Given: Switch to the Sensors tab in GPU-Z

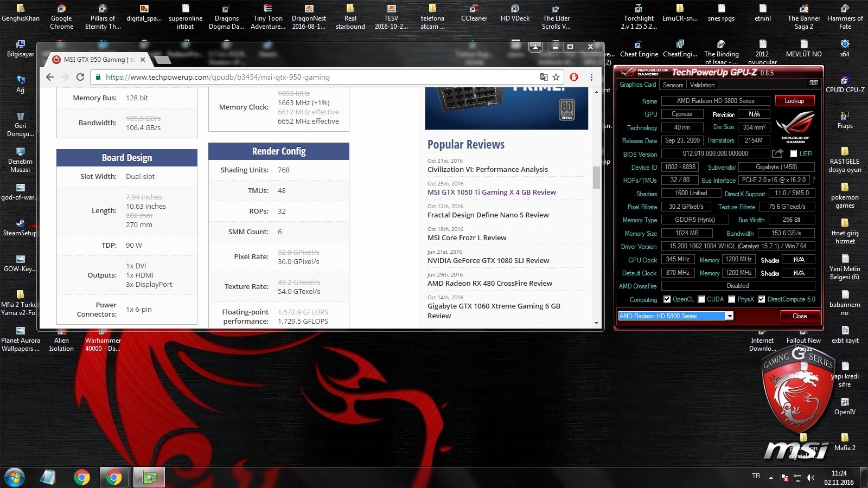Looking at the screenshot, I should click(673, 85).
